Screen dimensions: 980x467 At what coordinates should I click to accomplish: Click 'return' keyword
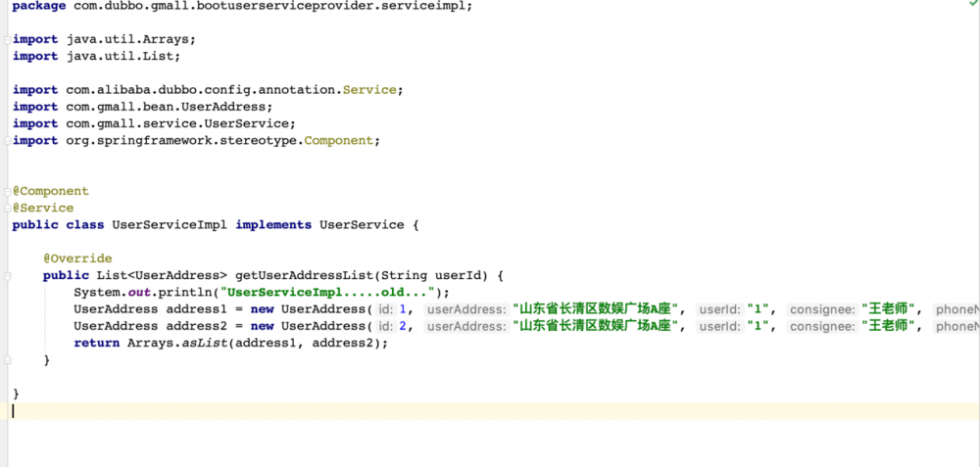[96, 343]
